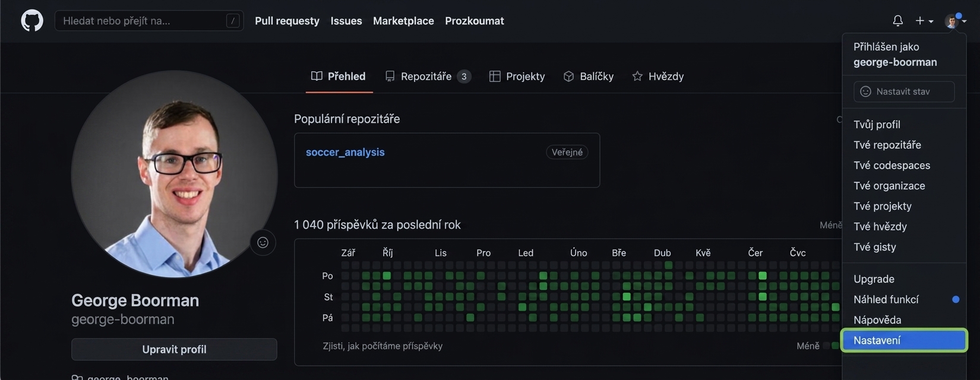Viewport: 980px width, 380px height.
Task: Click the Čer month label in graph
Action: tap(755, 253)
